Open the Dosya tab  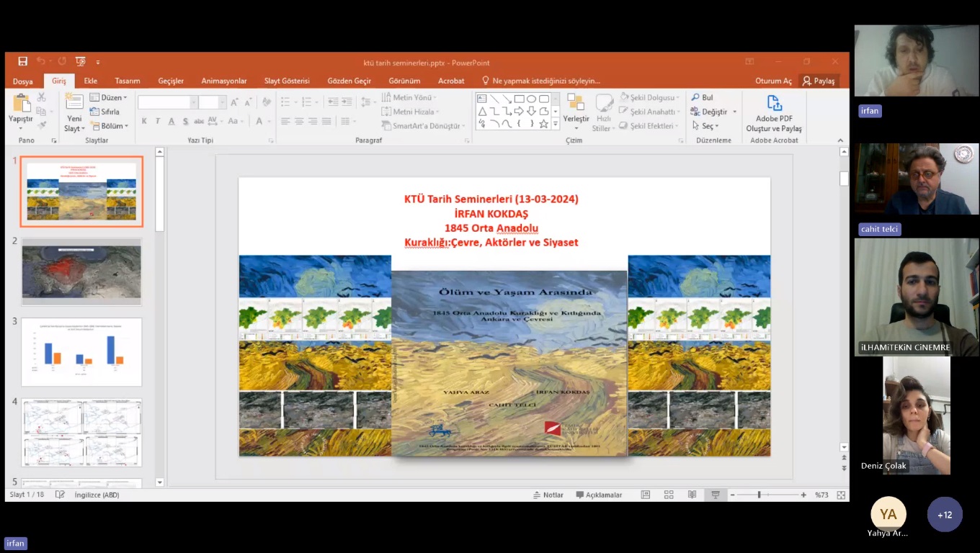click(22, 81)
